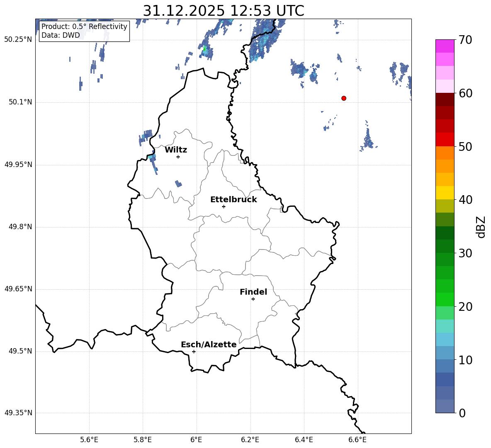
Task: Click the 30 tick label on colorbar
Action: 465,253
